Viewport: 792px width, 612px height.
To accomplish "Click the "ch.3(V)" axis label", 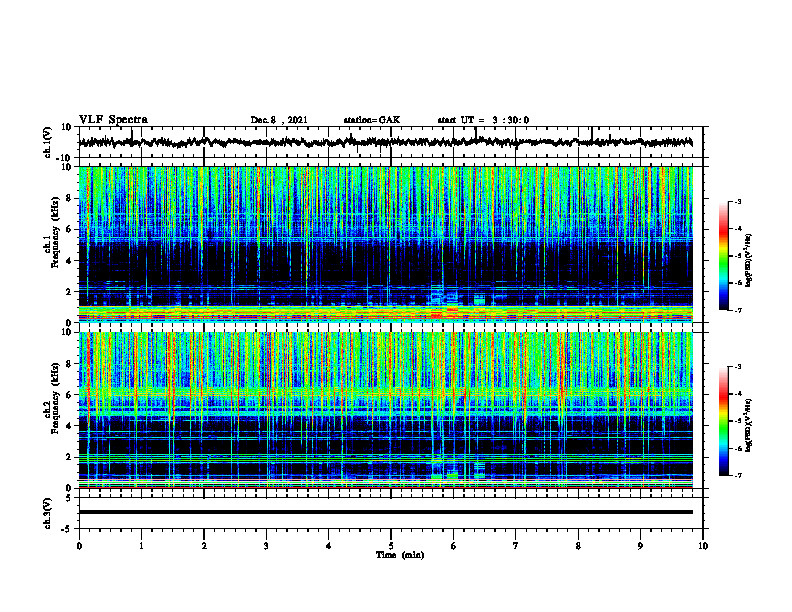I will coord(48,513).
